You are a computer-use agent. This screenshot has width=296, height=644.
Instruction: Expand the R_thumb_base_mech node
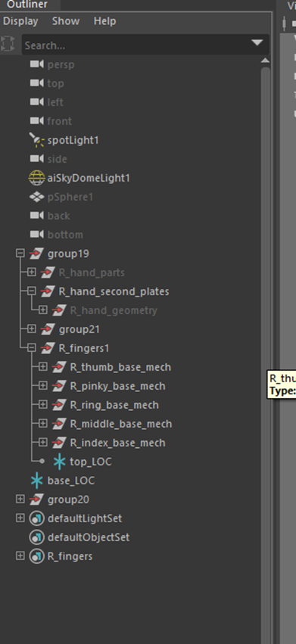pyautogui.click(x=42, y=367)
